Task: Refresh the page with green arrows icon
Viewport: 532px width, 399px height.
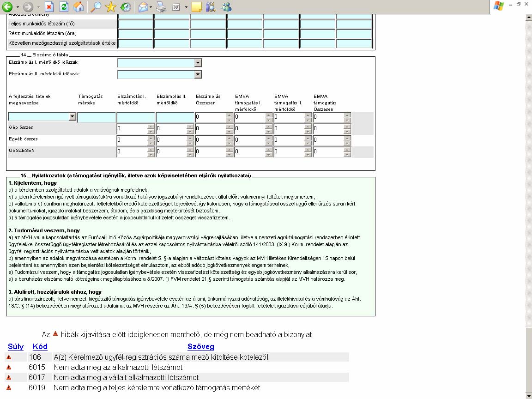Action: point(64,6)
